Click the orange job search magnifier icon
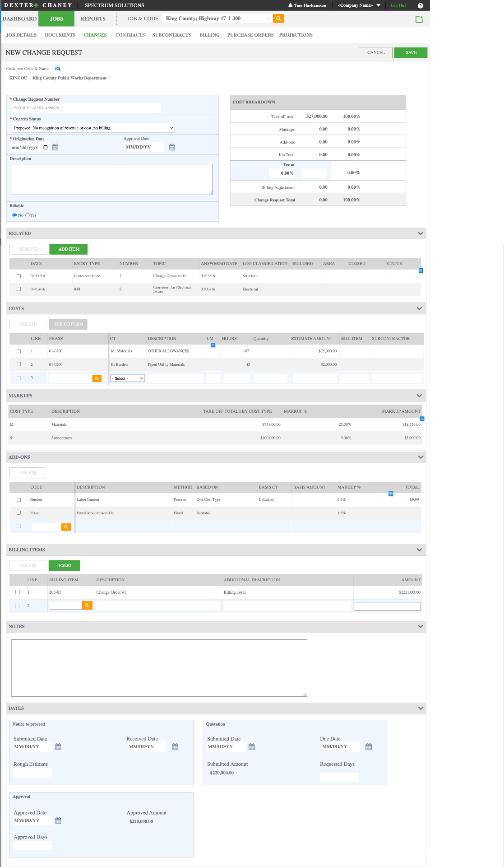504x867 pixels. coord(278,19)
